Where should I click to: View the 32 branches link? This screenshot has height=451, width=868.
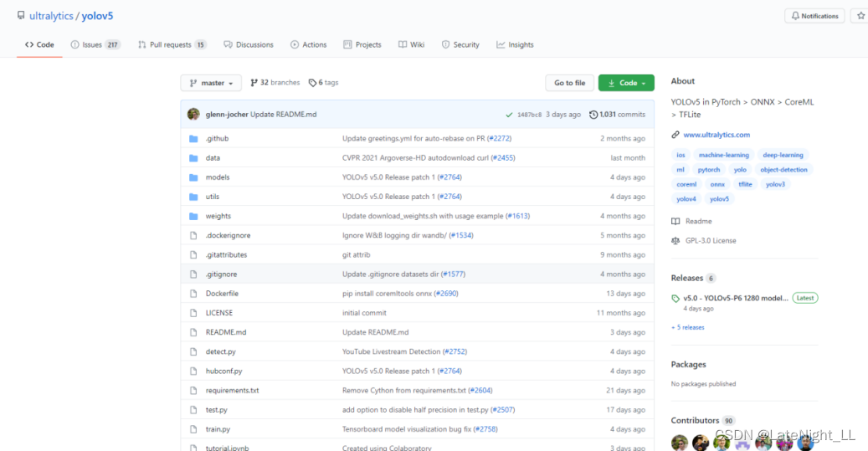point(275,83)
